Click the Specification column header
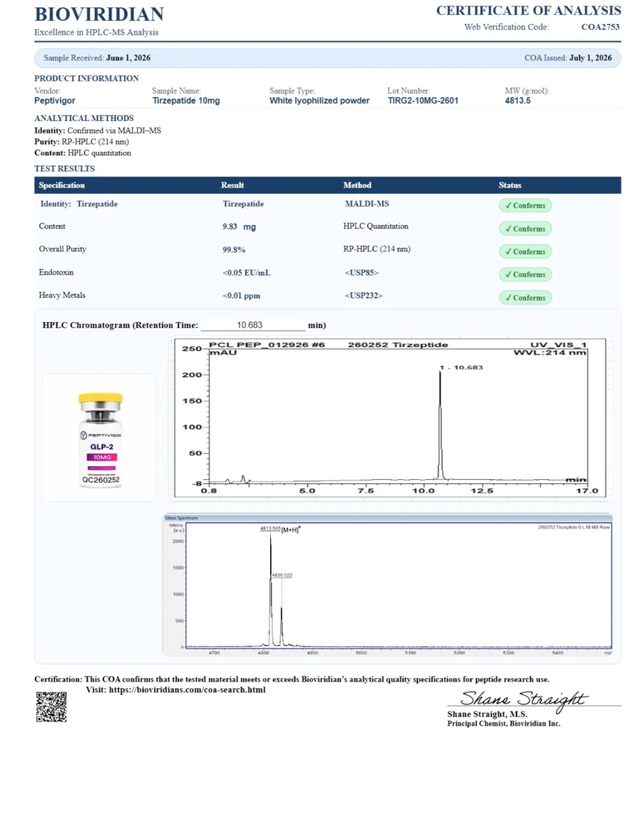Image resolution: width=644 pixels, height=813 pixels. point(61,185)
